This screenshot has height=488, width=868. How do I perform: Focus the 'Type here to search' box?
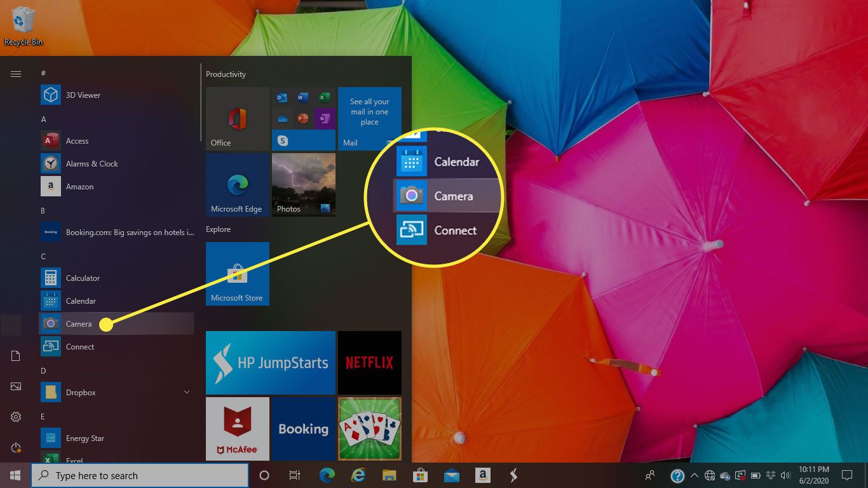coord(140,475)
